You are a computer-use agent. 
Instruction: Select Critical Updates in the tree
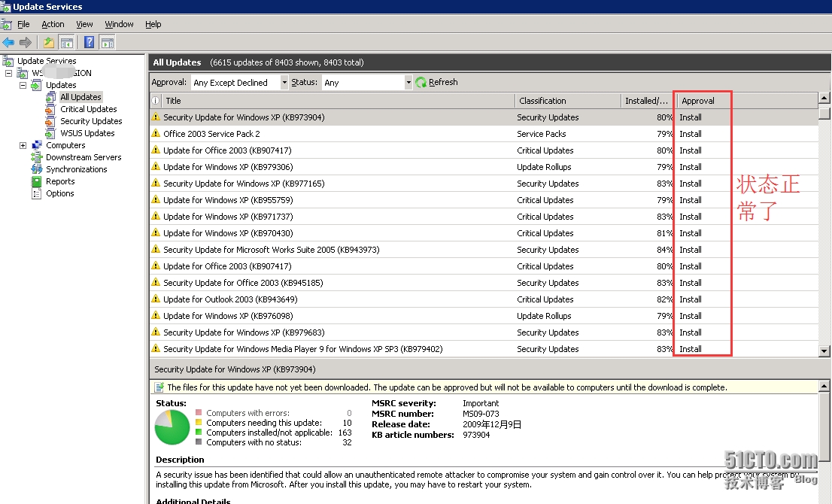click(89, 109)
